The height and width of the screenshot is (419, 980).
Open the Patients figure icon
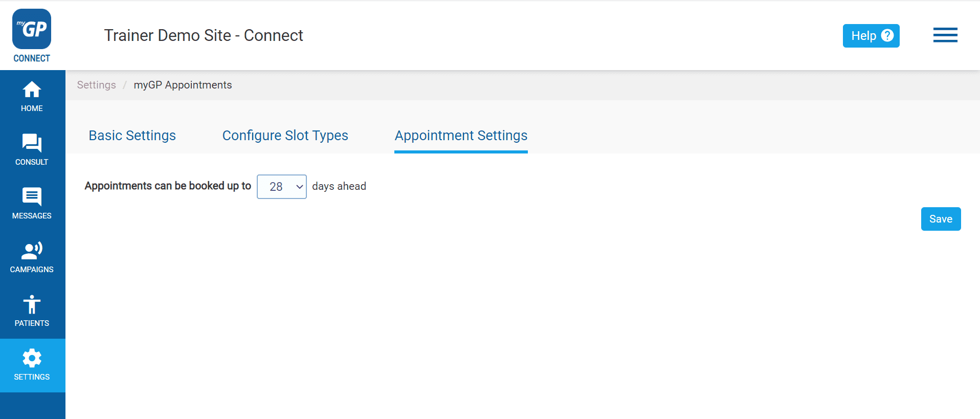[x=32, y=304]
